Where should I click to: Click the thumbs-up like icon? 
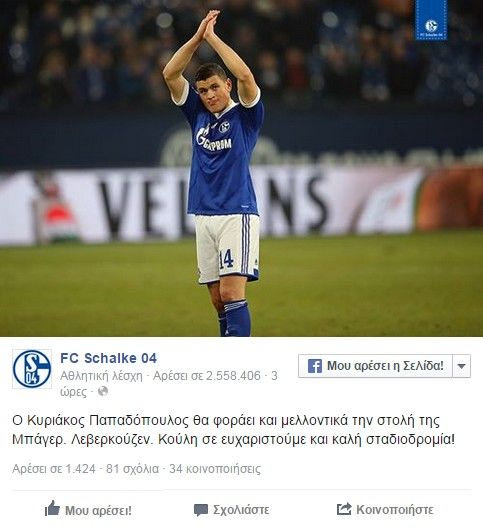point(52,508)
